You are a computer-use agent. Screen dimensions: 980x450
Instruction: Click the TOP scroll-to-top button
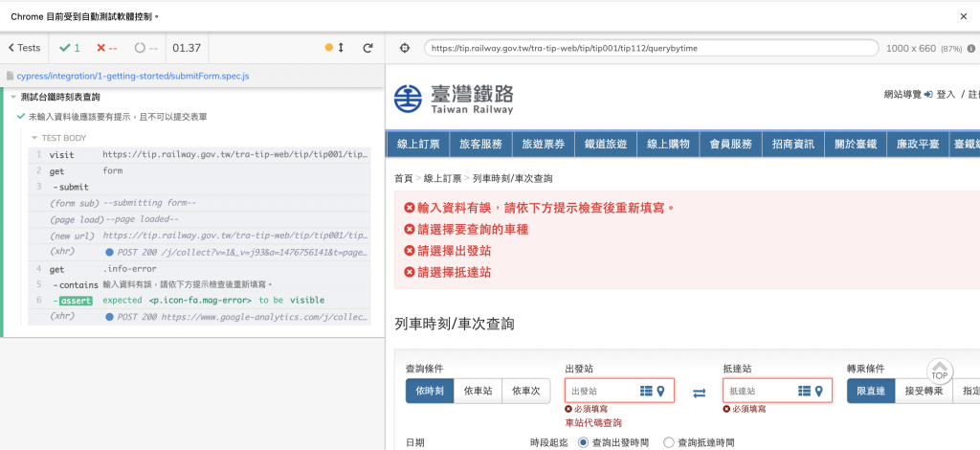(x=940, y=371)
